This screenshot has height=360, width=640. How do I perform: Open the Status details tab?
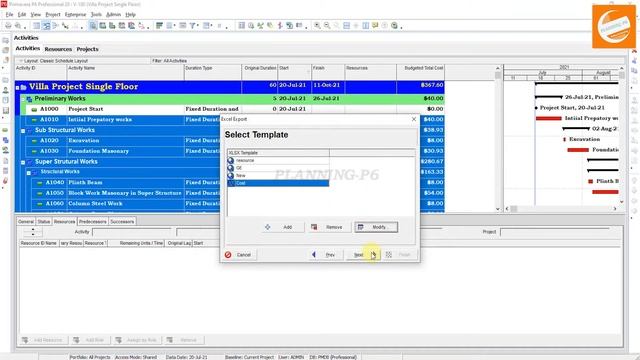[x=43, y=221]
